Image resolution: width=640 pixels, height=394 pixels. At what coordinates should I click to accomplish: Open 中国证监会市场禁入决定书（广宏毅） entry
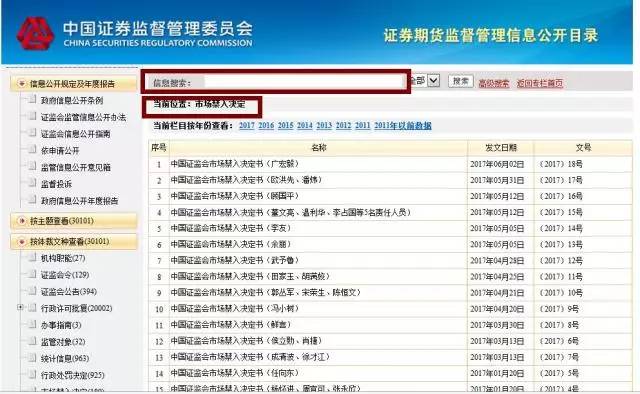pos(235,164)
